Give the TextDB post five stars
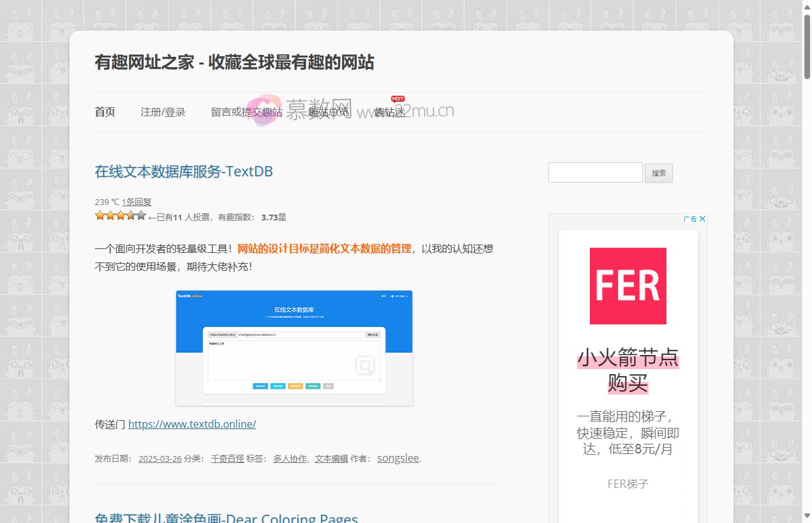The image size is (812, 523). (x=141, y=216)
